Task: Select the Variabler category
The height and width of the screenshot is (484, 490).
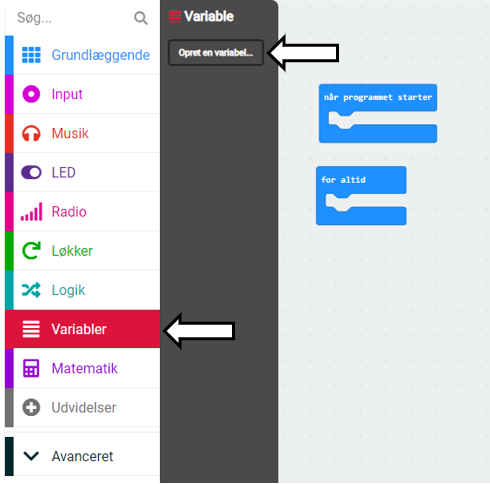Action: (82, 329)
